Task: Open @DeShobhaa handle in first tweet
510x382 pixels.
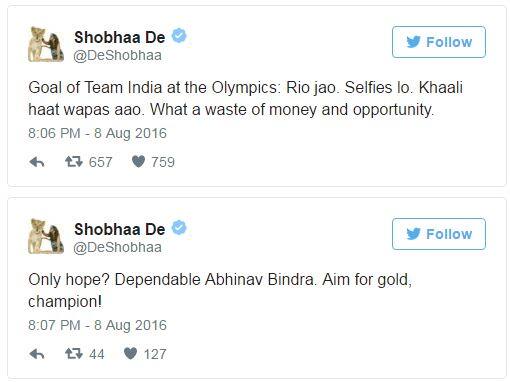Action: coord(117,55)
